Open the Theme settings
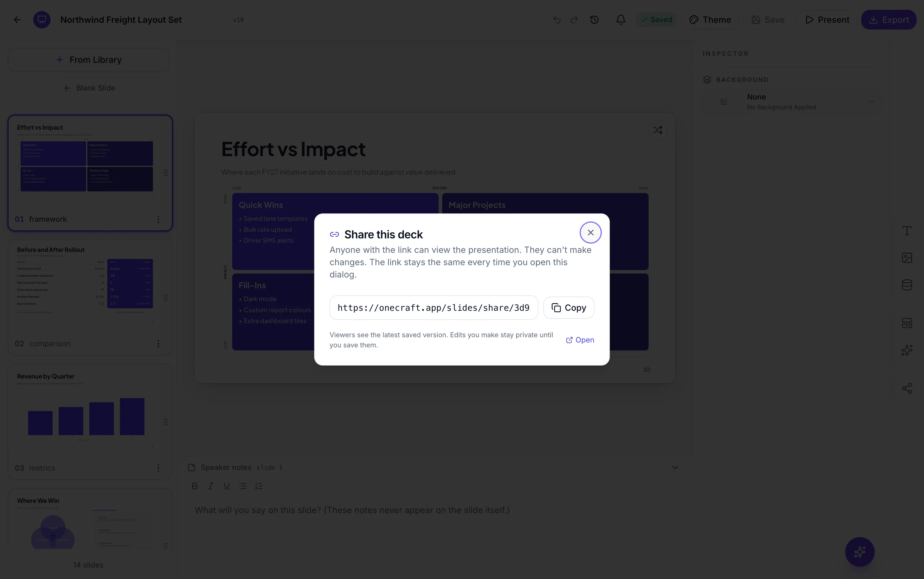 710,19
